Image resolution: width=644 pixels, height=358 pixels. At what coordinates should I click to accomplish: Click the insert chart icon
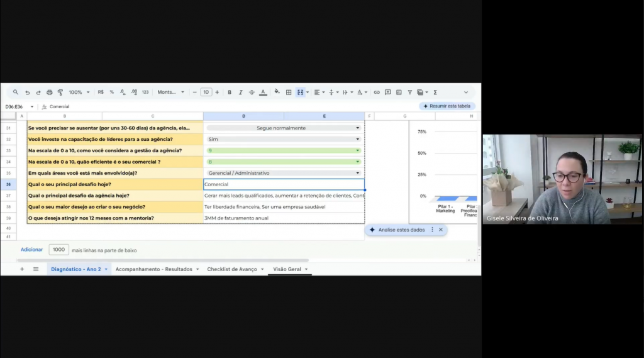coord(399,92)
